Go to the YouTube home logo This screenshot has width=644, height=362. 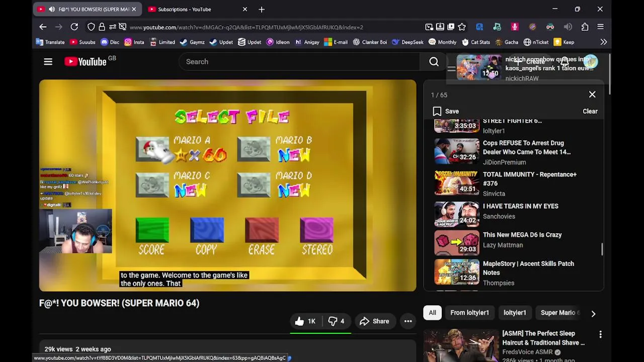coord(86,61)
